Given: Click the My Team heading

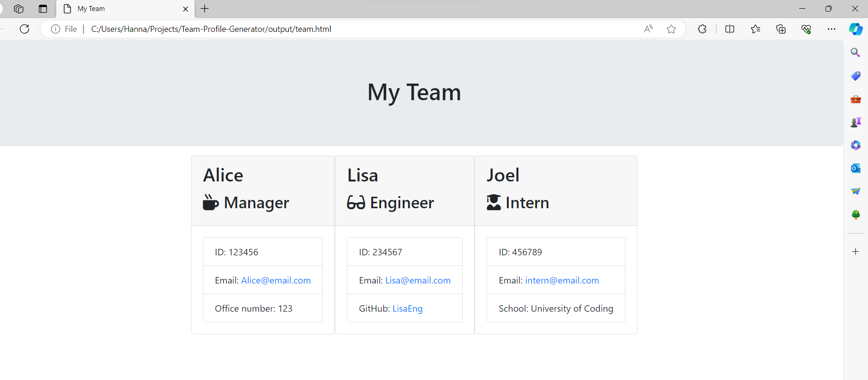Looking at the screenshot, I should [414, 92].
